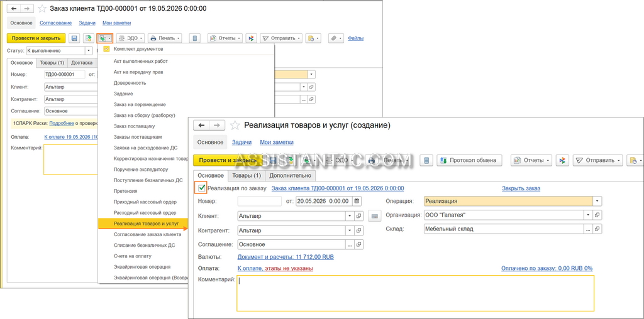Viewport: 644px width, 319px height.
Task: Open the Отправить dropdown in Realization window
Action: tap(598, 160)
